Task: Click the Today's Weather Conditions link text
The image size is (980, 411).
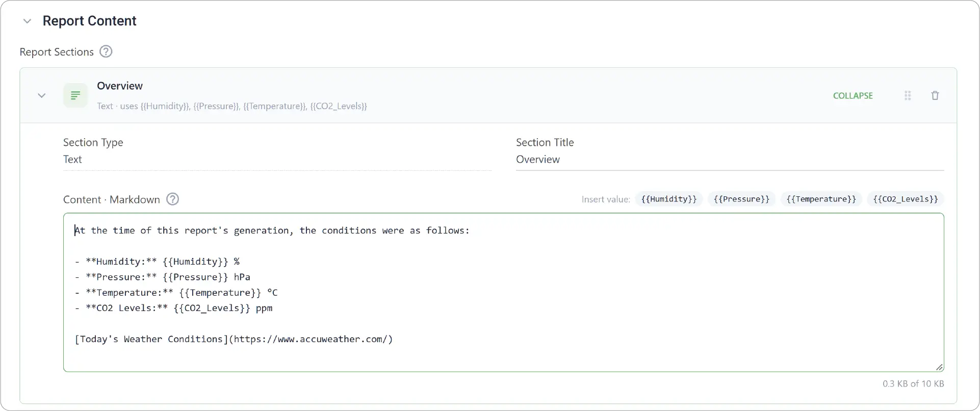Action: click(x=234, y=339)
